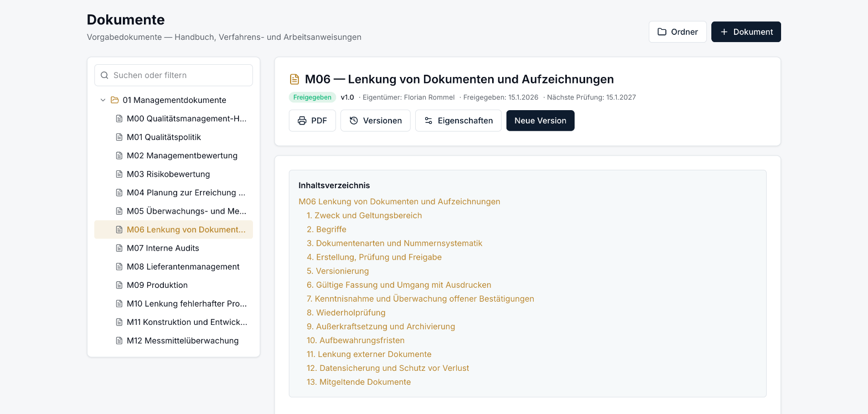Jump to 8. Wiederholprüfung
Screen dimensions: 868x414
tap(346, 313)
